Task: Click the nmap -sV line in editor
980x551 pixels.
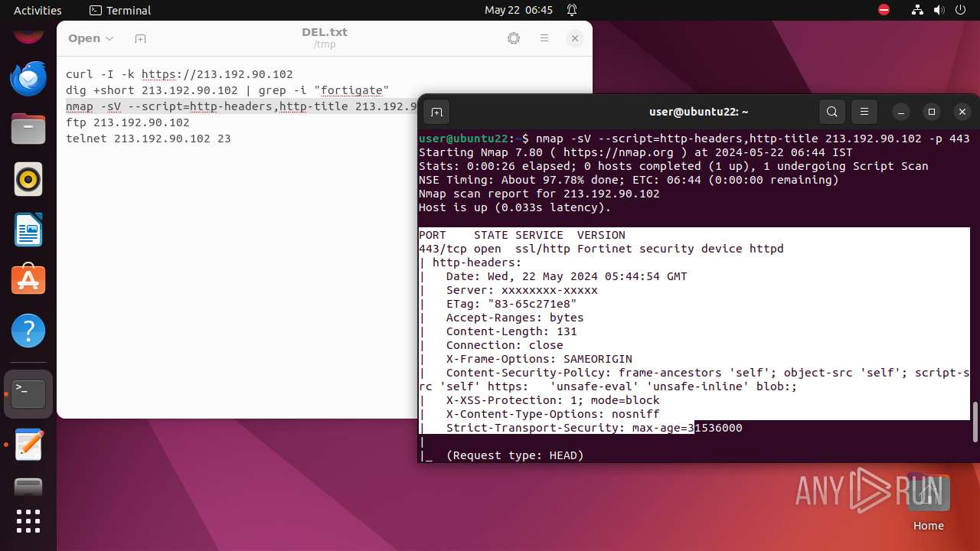Action: point(241,106)
